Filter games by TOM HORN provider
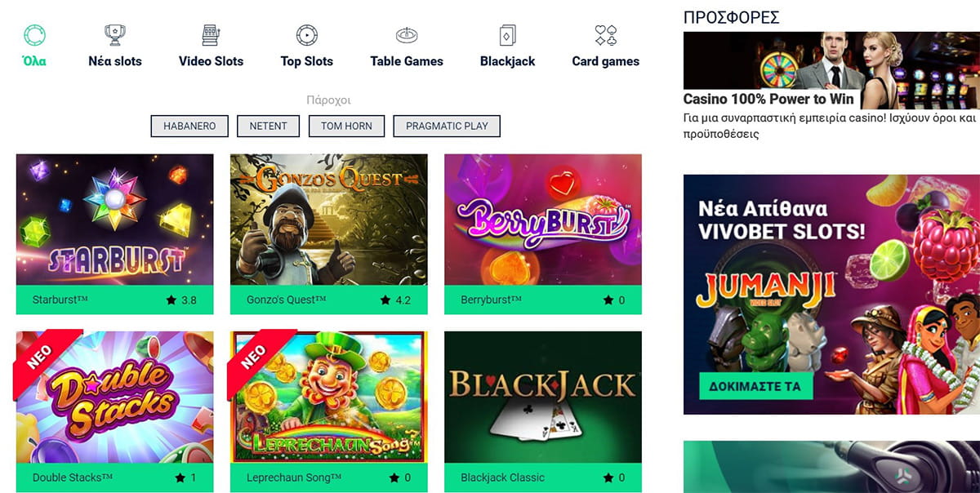980x493 pixels. [346, 126]
